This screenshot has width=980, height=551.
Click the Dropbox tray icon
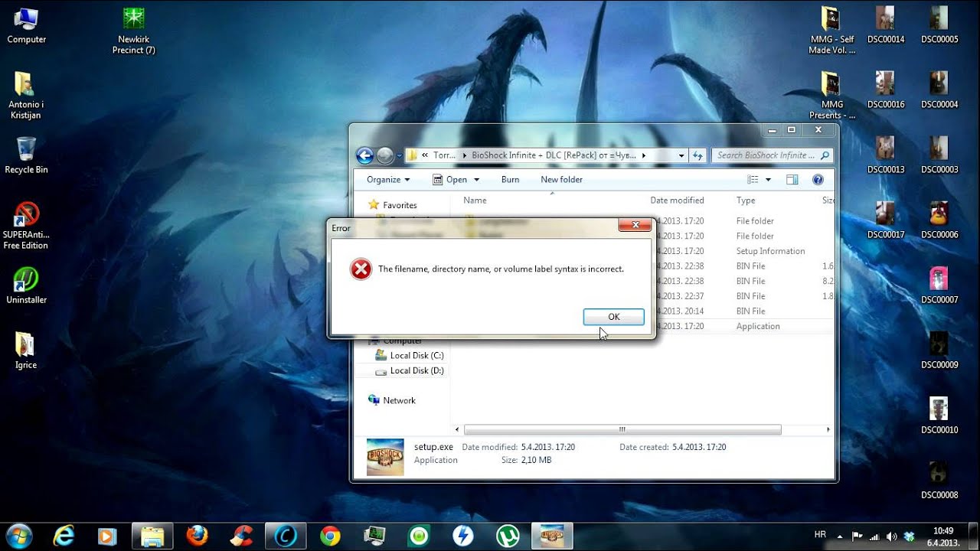point(909,536)
